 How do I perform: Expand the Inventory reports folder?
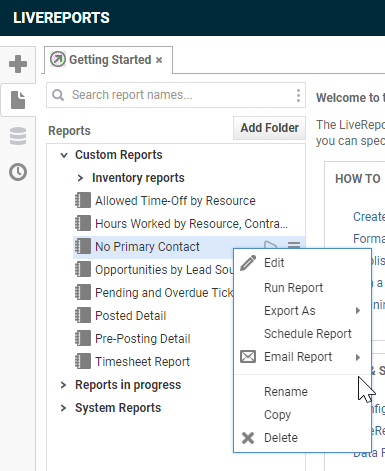80,178
